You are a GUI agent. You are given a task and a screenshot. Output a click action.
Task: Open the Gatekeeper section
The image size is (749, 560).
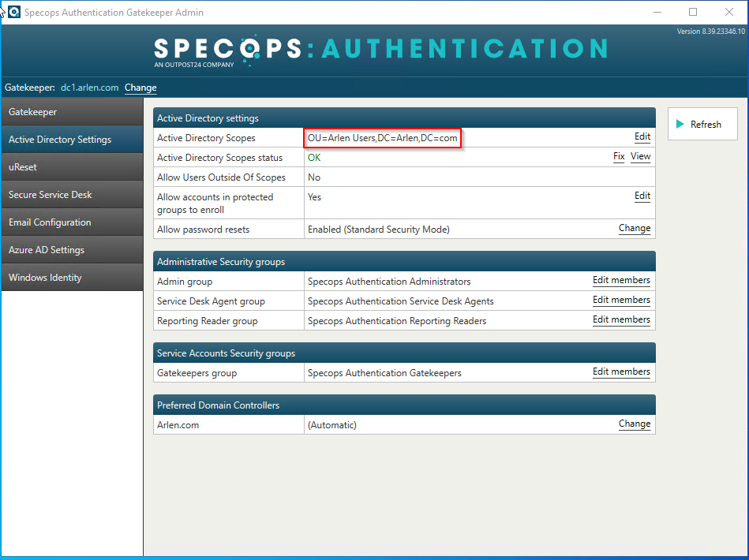72,112
